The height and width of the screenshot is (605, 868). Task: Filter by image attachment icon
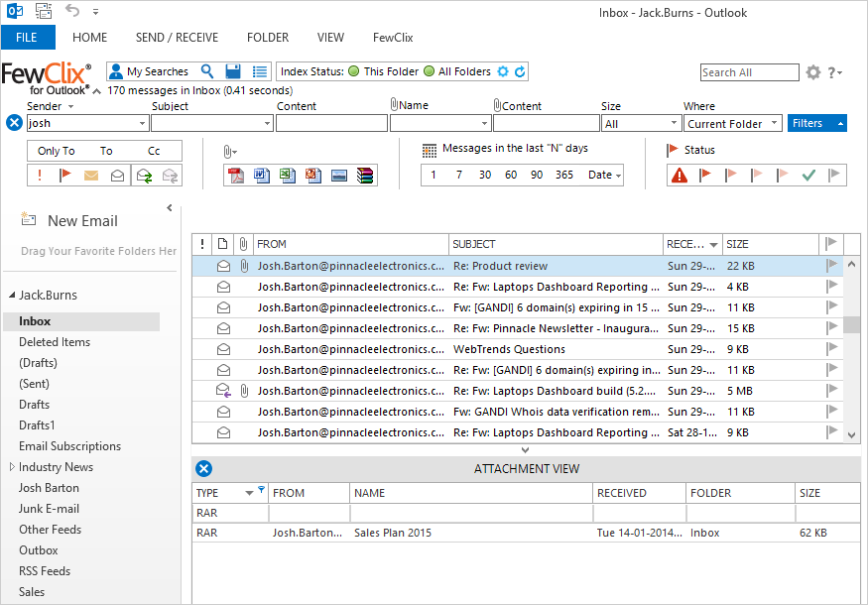coord(339,176)
